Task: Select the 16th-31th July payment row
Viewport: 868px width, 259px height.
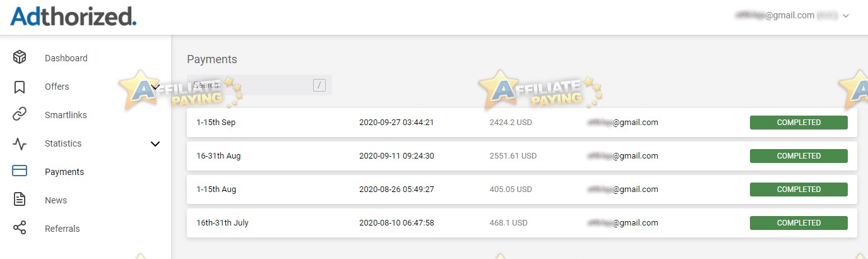Action: coord(522,223)
